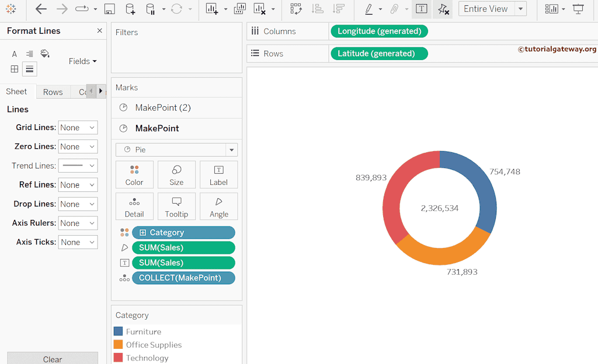Click the 2,326,534 center total label
The width and height of the screenshot is (598, 364).
[x=439, y=208]
